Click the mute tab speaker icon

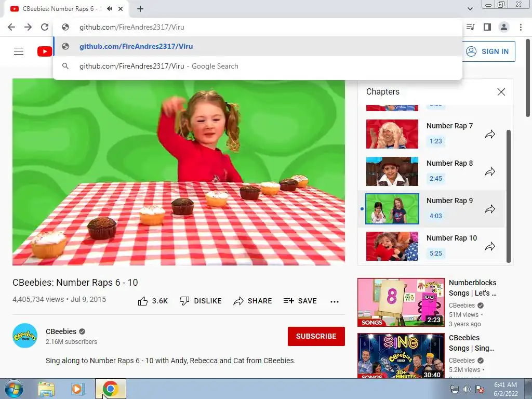pos(109,9)
